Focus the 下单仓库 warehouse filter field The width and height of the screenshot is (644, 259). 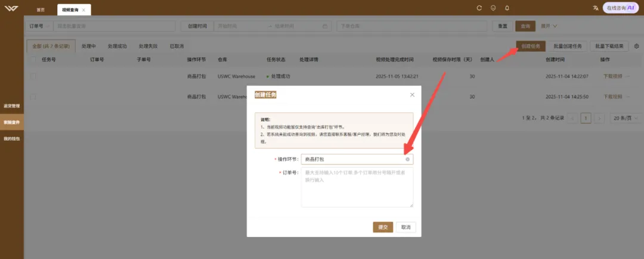tap(413, 26)
